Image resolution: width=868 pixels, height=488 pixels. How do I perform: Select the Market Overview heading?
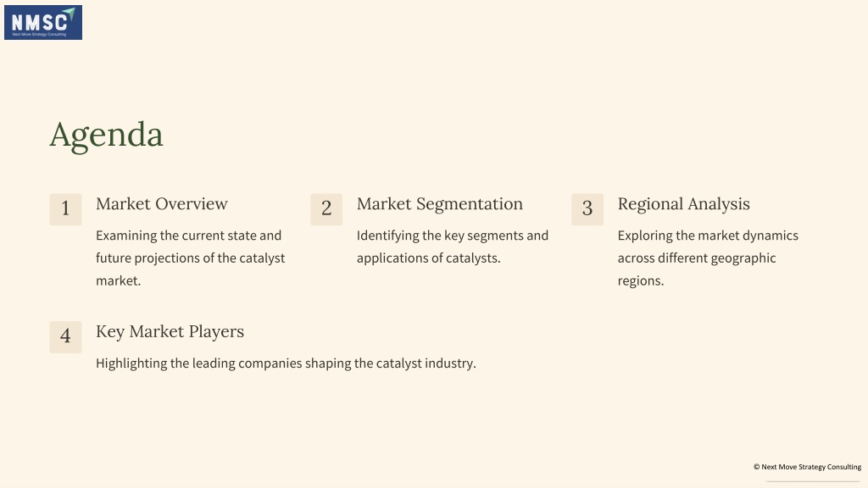tap(162, 203)
